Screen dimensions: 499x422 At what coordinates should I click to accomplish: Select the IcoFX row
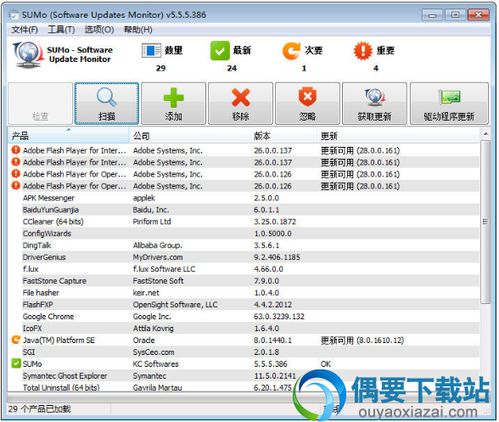click(244, 328)
